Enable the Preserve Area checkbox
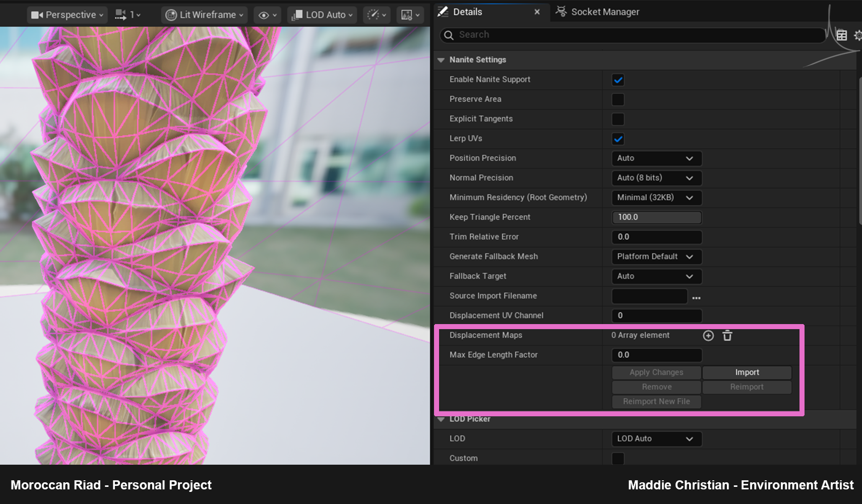 click(x=618, y=99)
